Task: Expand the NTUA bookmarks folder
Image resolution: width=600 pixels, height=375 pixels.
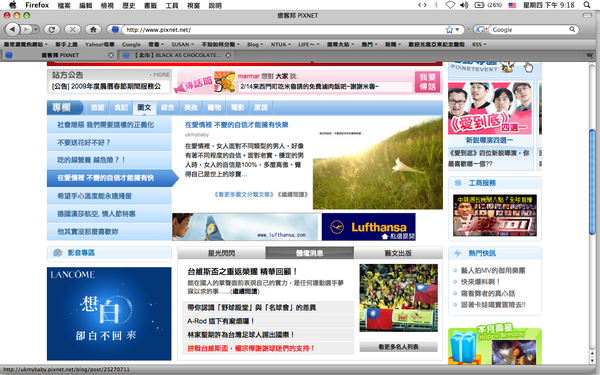Action: (x=281, y=44)
